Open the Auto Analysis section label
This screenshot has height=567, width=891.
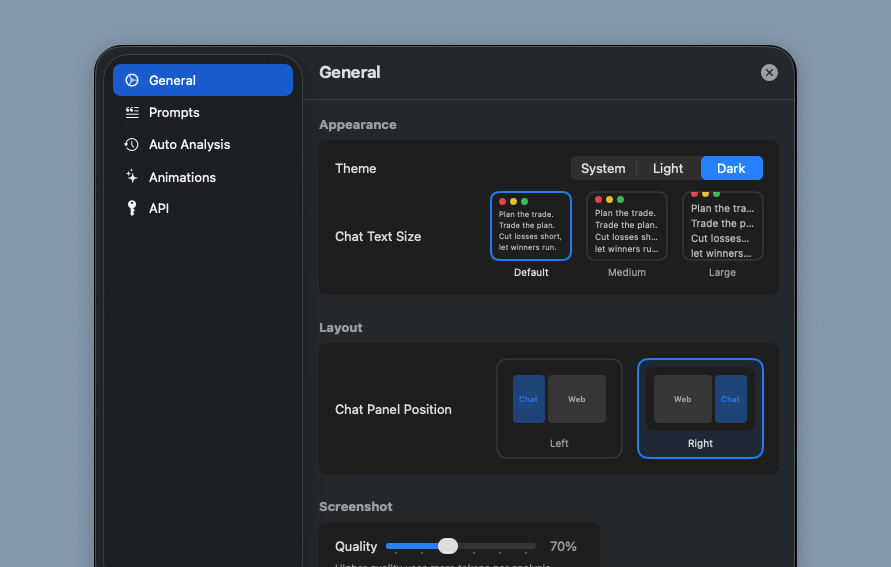[x=189, y=144]
